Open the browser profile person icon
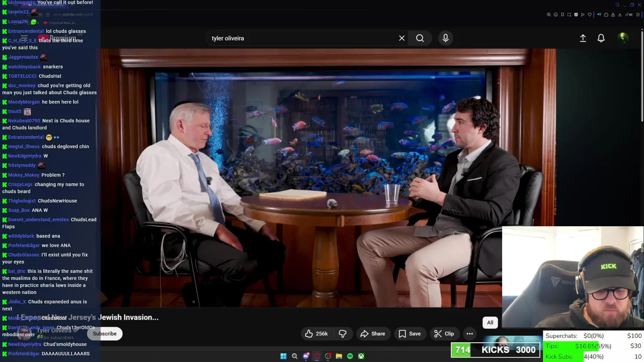The image size is (644, 362). (x=613, y=15)
